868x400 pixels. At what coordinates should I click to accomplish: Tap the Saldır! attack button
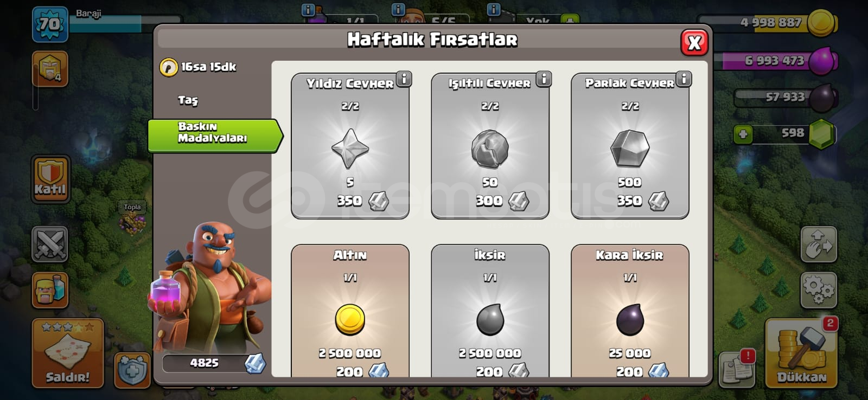[x=68, y=353]
